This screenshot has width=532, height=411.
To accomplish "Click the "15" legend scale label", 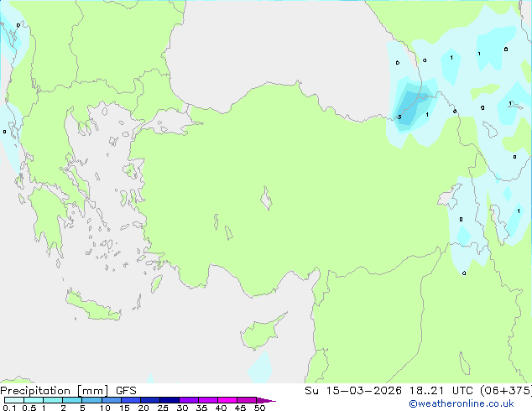I will pos(124,408).
